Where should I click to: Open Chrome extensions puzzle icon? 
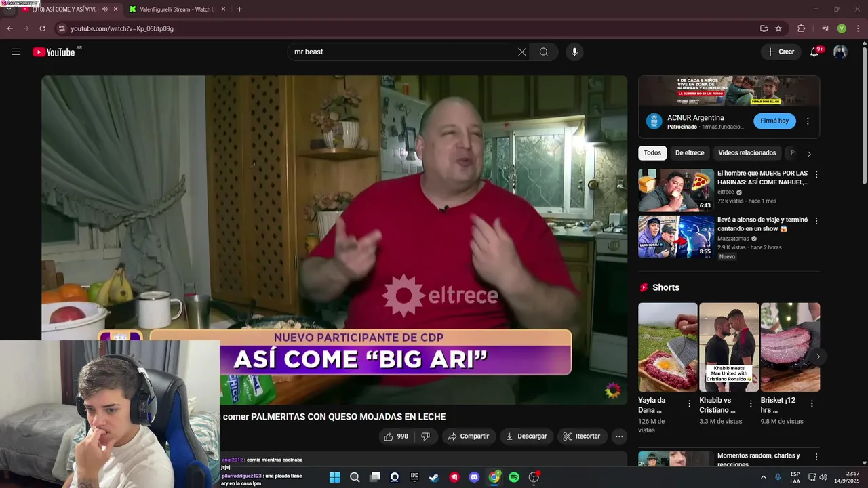coord(802,28)
